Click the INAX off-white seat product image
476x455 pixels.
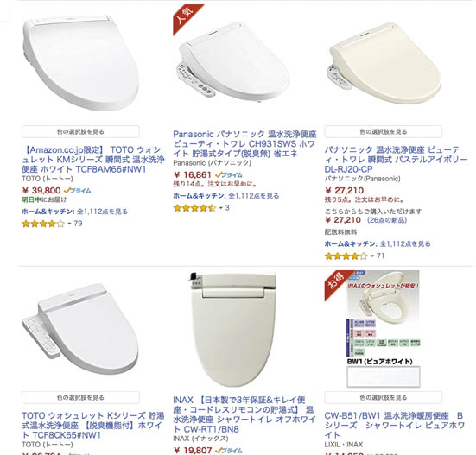point(232,330)
